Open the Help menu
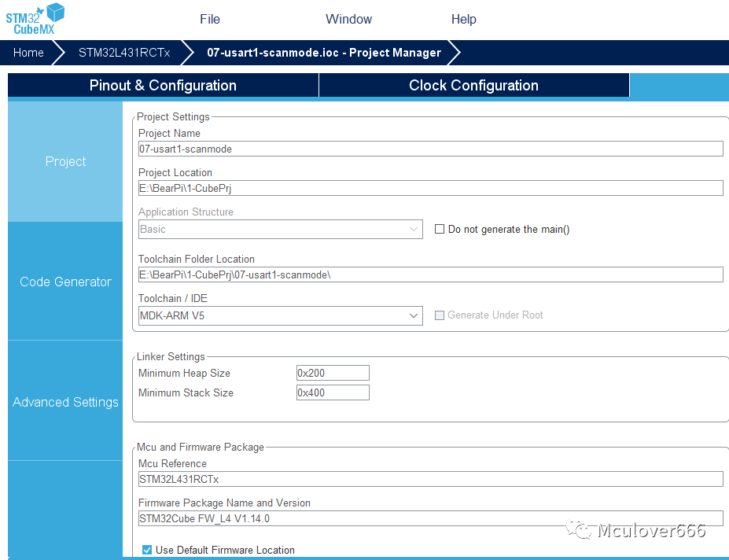Viewport: 729px width, 560px height. pos(463,19)
